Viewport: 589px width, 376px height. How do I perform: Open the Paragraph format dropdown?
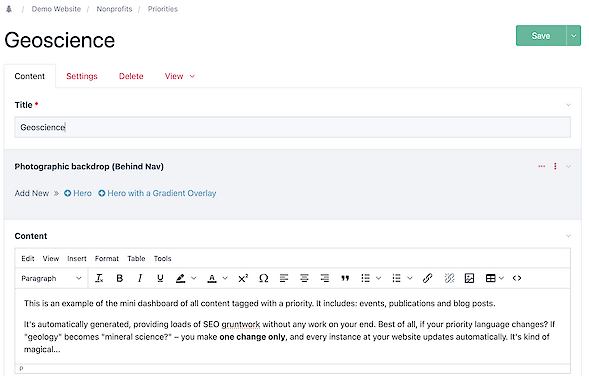[51, 278]
